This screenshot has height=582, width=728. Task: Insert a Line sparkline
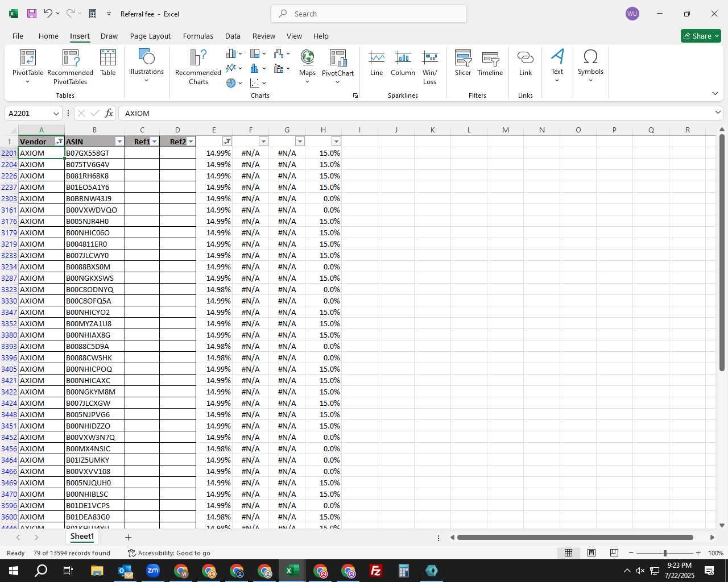(377, 64)
